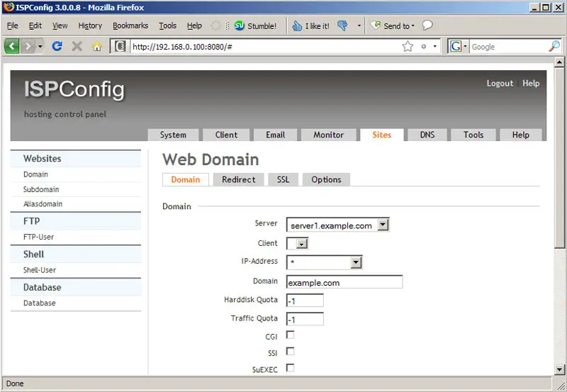This screenshot has width=567, height=392.
Task: Open the History menu
Action: (90, 26)
